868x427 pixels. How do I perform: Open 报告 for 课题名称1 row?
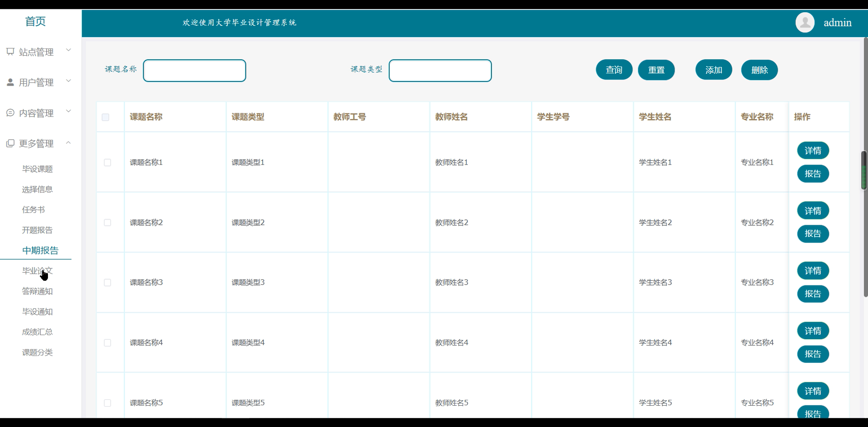tap(813, 174)
